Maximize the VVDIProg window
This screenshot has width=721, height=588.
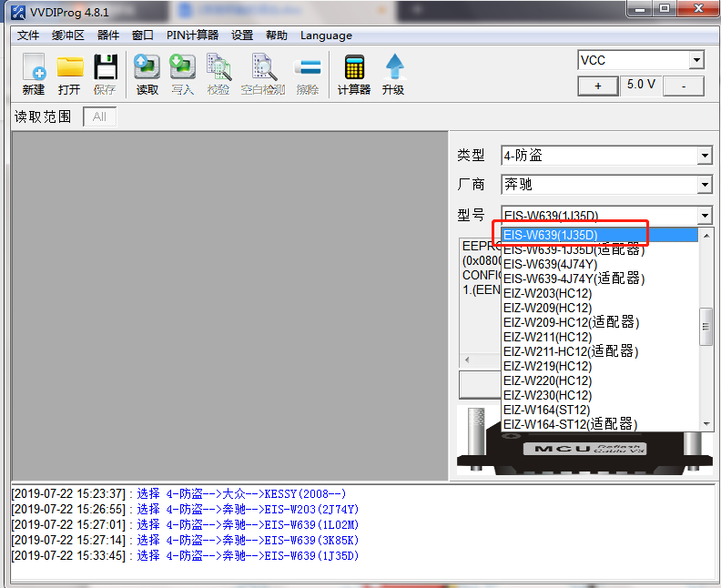tap(665, 8)
